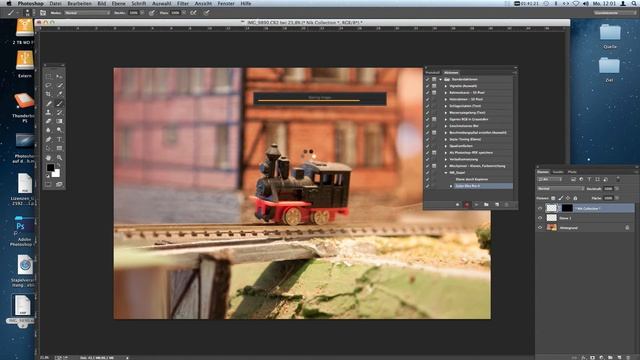Select the Gradient tool
Image resolution: width=640 pixels, height=360 pixels.
pyautogui.click(x=60, y=121)
